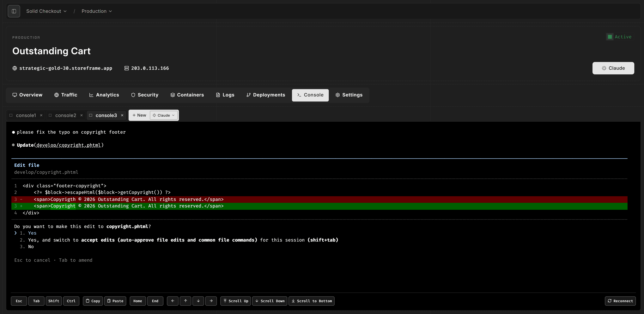
Task: Close the console1 tab
Action: tap(41, 115)
